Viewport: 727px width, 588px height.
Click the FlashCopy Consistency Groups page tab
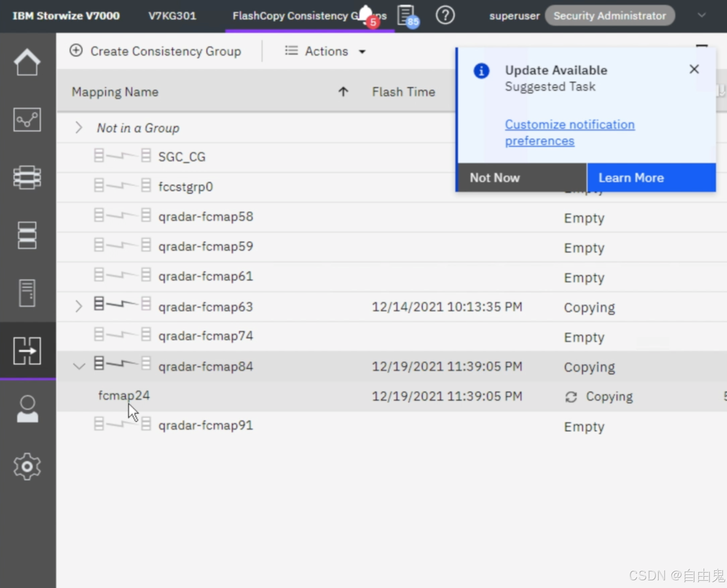coord(310,16)
